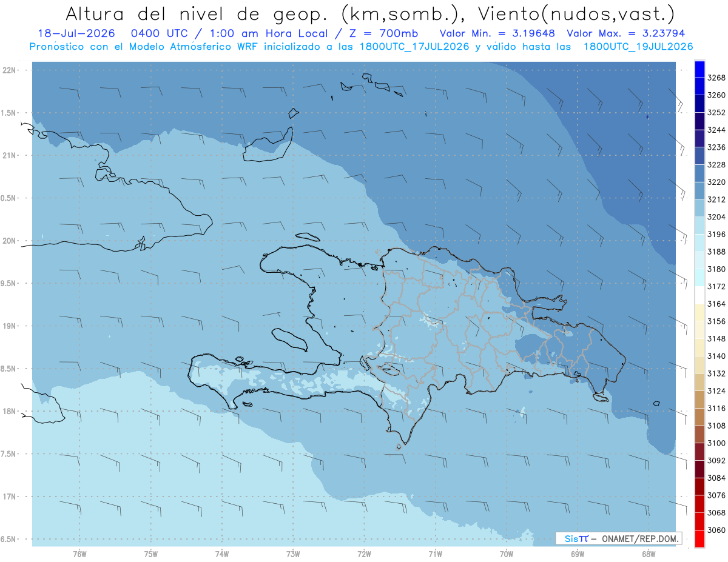Click the legend swatch between 3220 and 3228
728x562 pixels.
coord(699,173)
